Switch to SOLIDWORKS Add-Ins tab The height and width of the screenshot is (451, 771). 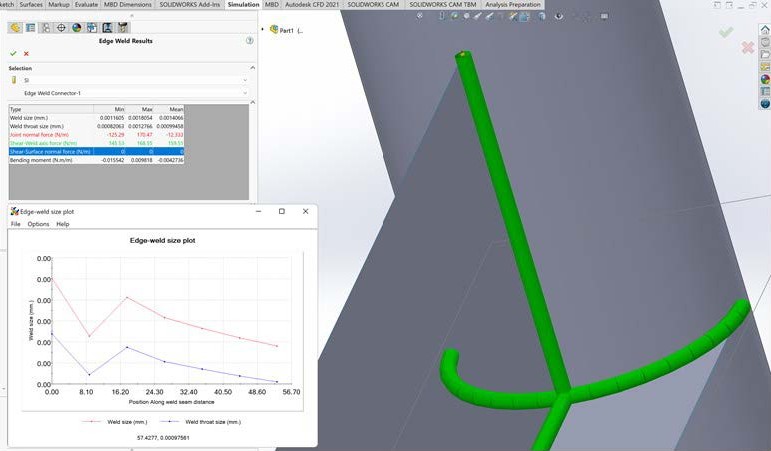point(189,4)
